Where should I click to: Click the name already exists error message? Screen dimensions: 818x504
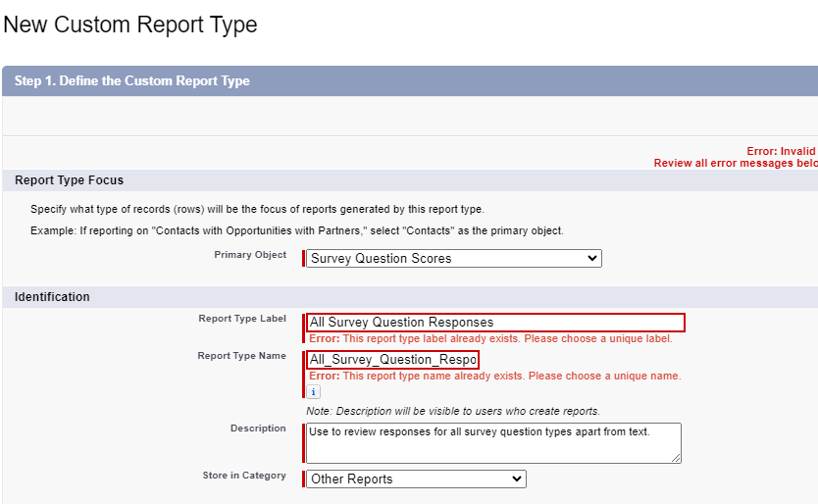495,376
